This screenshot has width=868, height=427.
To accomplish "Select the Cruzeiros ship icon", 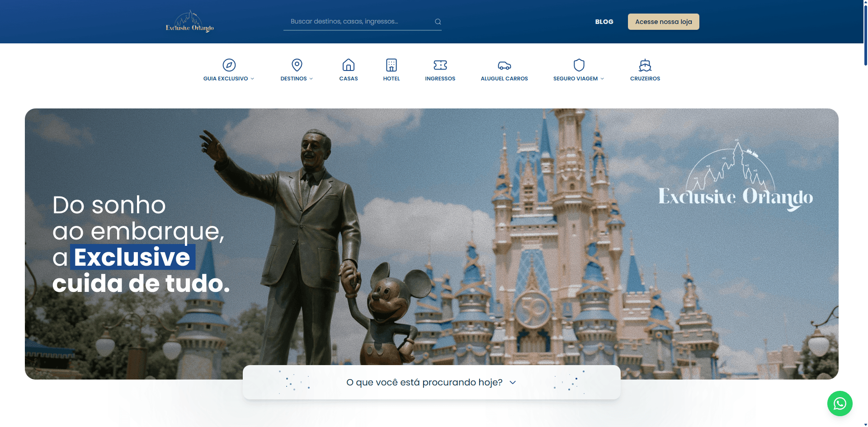I will (645, 65).
